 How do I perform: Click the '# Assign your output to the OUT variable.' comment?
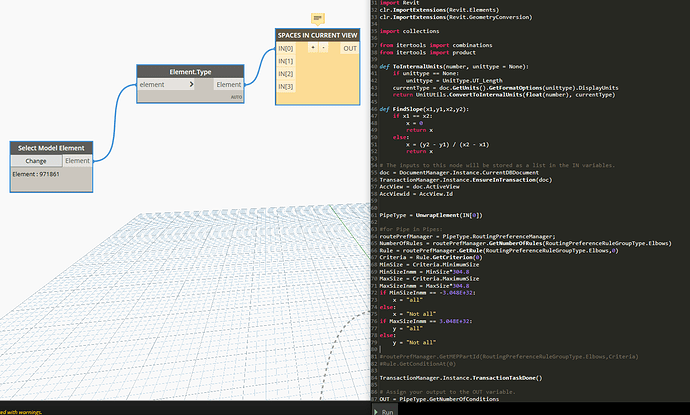click(x=447, y=392)
